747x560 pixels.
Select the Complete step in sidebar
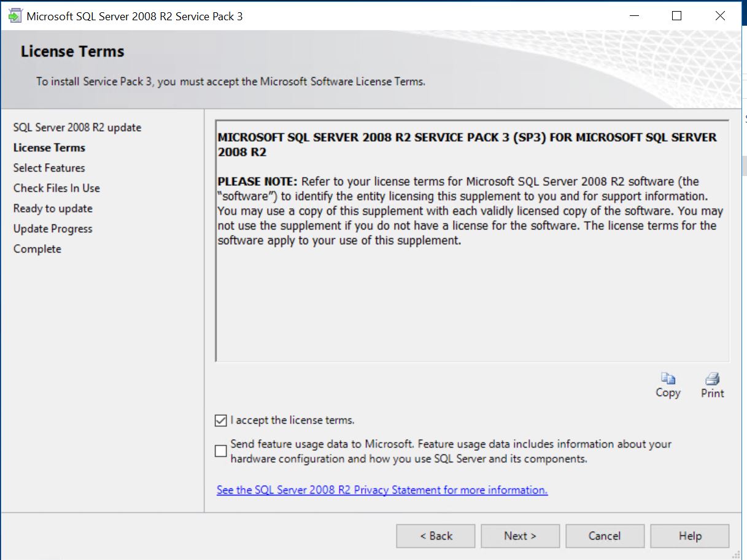click(37, 249)
